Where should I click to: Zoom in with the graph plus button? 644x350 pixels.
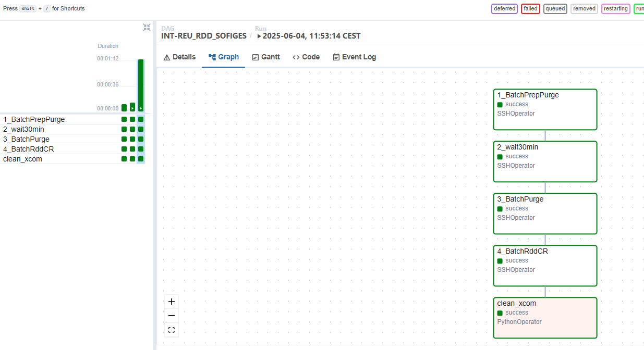pyautogui.click(x=171, y=302)
